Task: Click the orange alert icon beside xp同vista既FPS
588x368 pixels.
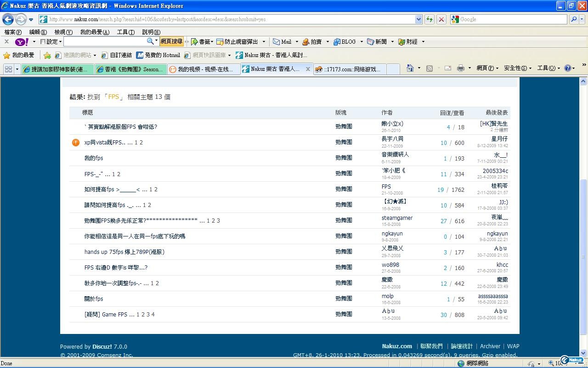Action: click(x=76, y=143)
